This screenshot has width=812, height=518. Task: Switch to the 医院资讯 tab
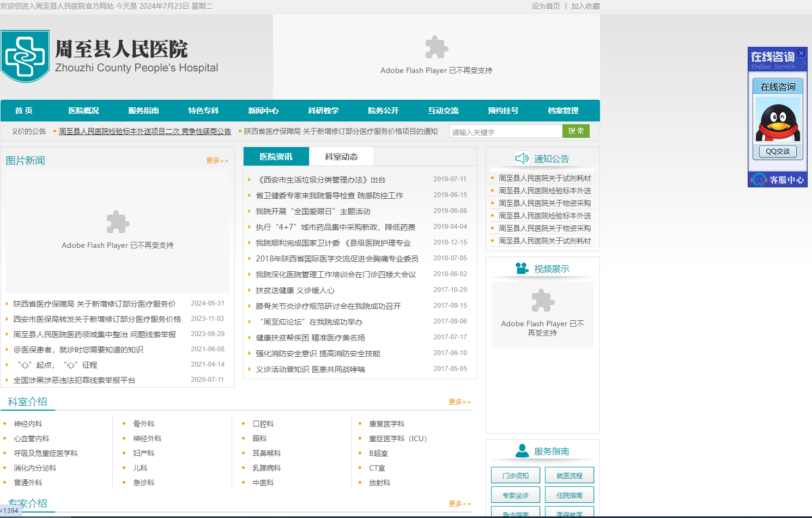coord(276,156)
